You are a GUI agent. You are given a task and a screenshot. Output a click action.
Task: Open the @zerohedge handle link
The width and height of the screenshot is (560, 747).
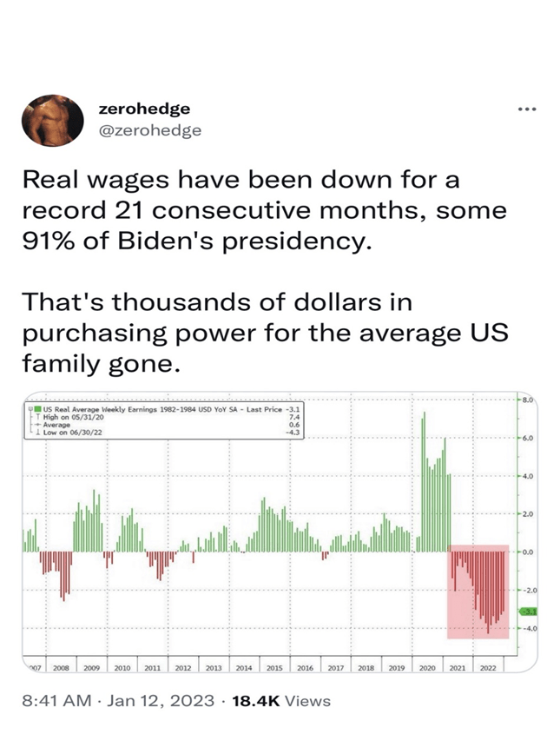(x=151, y=130)
